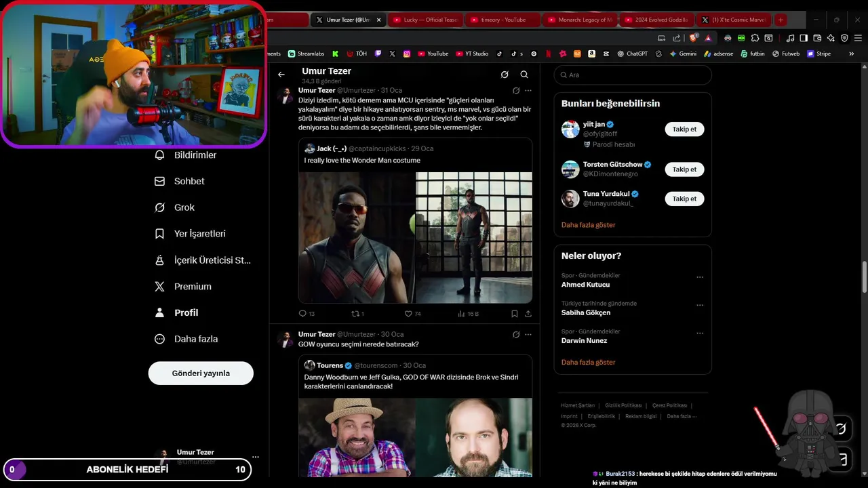Click the Gönderi yayınla post button
The width and height of the screenshot is (868, 488).
click(201, 373)
